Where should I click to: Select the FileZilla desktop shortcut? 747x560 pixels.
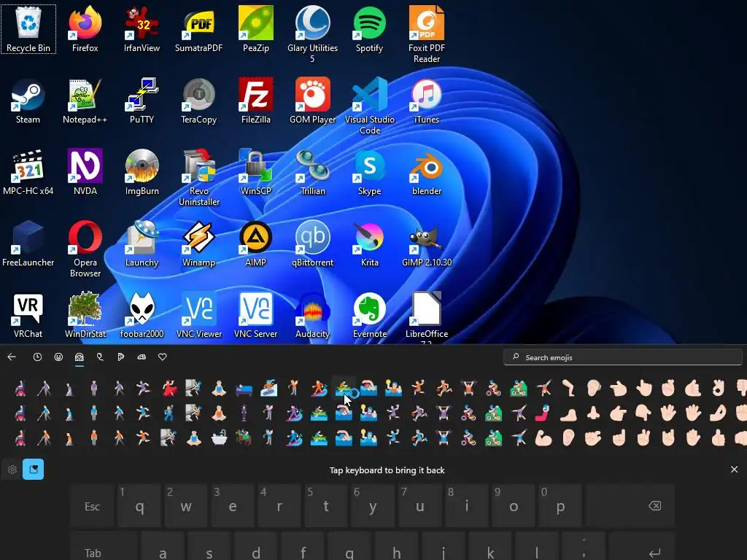point(256,101)
